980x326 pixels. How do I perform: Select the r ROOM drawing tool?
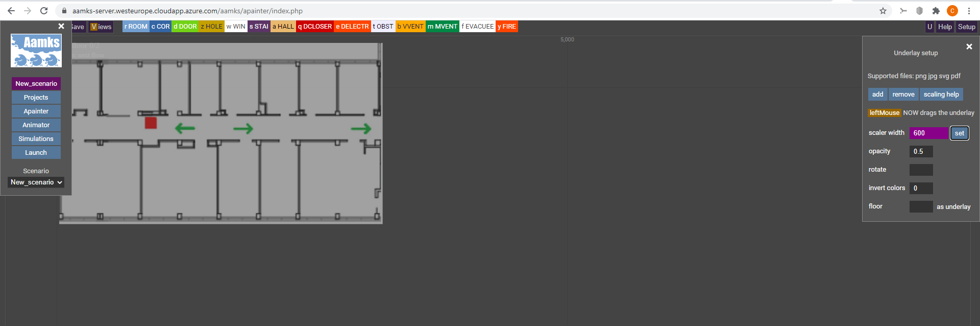136,27
